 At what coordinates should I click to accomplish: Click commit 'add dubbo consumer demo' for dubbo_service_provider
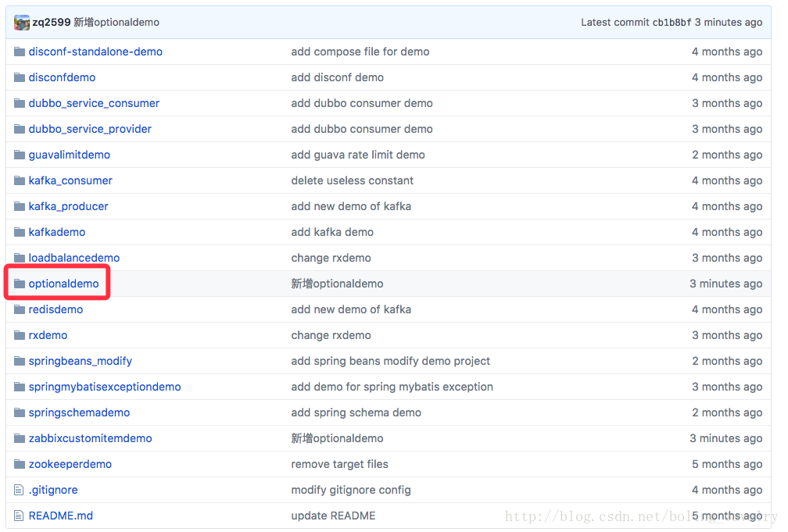(362, 129)
